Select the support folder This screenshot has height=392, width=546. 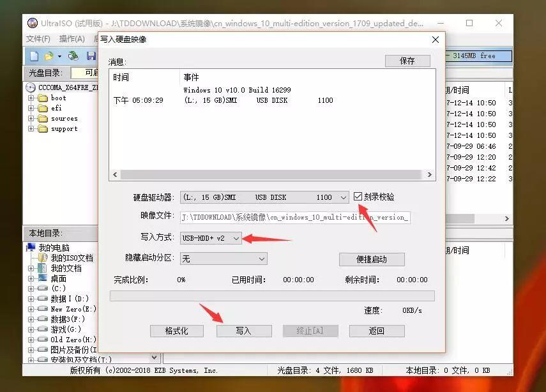click(x=64, y=128)
